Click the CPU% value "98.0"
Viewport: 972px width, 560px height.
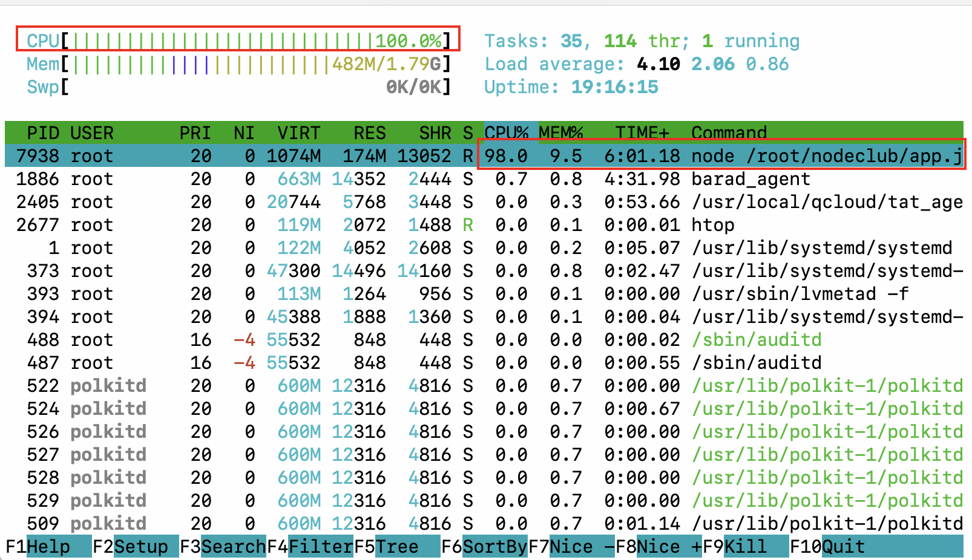(506, 155)
